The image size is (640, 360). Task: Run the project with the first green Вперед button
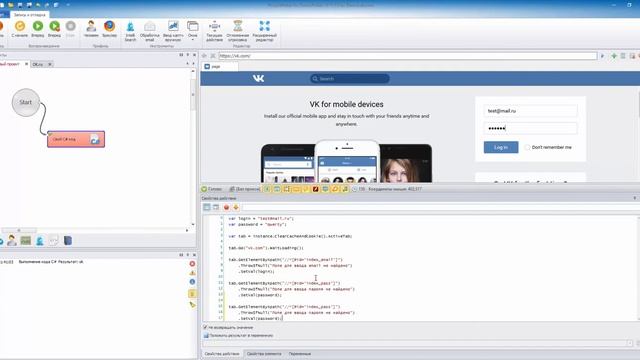(38, 29)
